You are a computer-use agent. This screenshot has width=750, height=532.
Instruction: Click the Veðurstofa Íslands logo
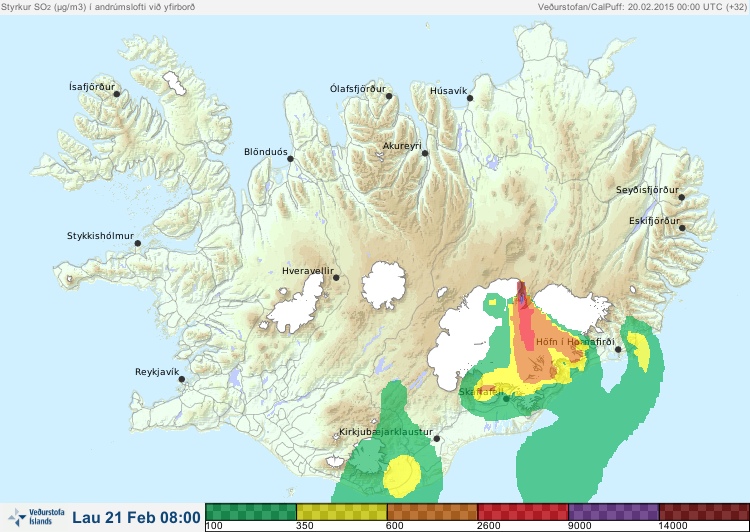pos(36,517)
